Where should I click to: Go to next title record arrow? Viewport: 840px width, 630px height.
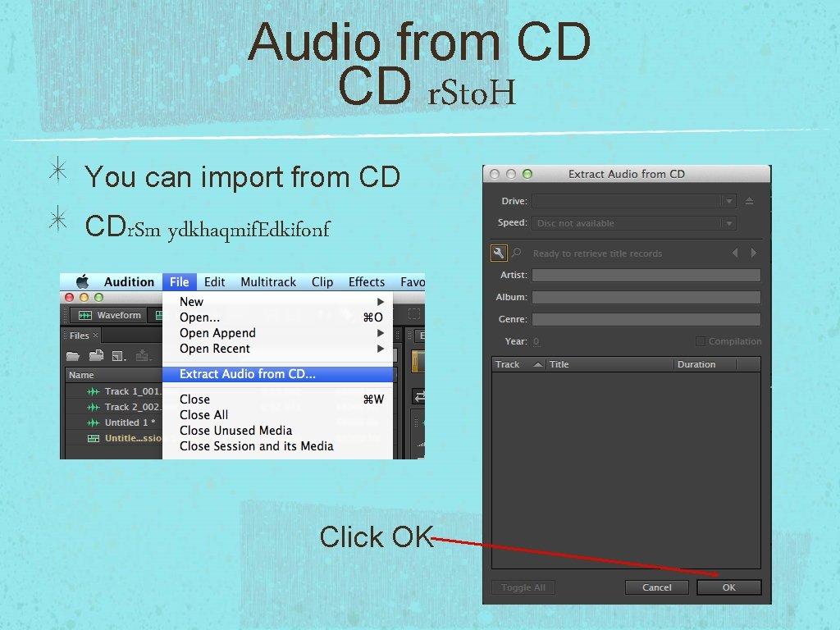click(x=753, y=253)
